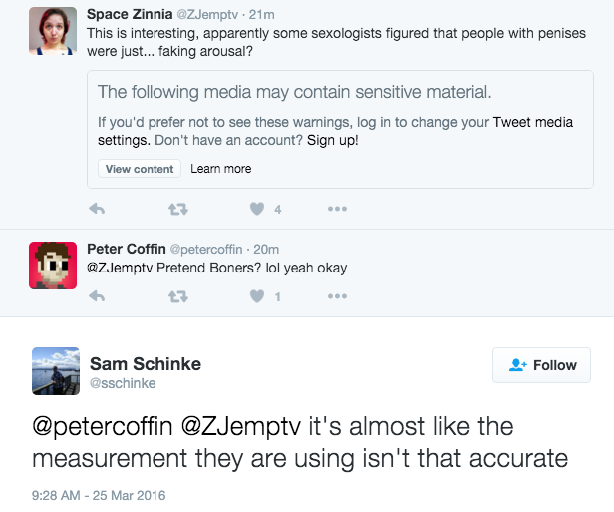Open more options on Peter Coffin's tweet
The image size is (614, 512).
coord(337,296)
